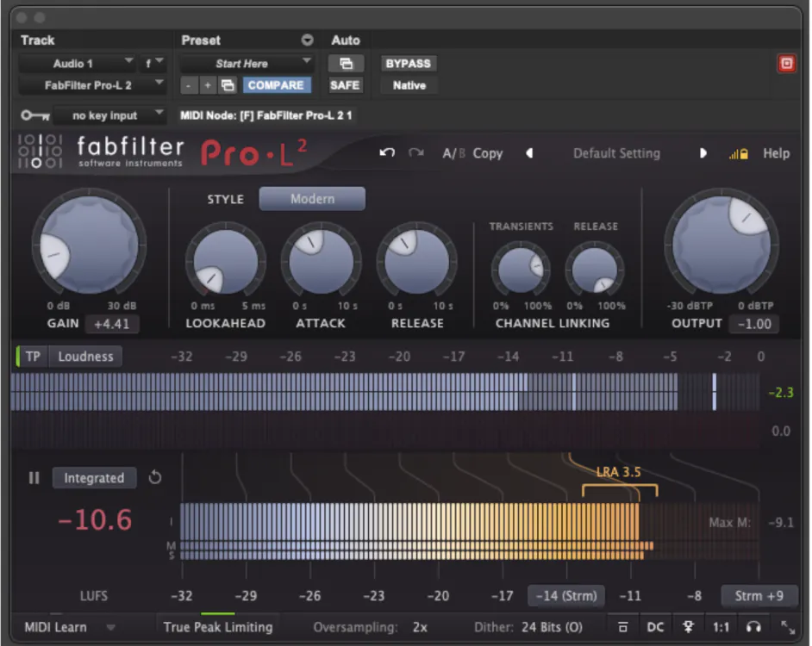Enable the BYPASS button
Image resolution: width=812 pixels, height=646 pixels.
(407, 63)
